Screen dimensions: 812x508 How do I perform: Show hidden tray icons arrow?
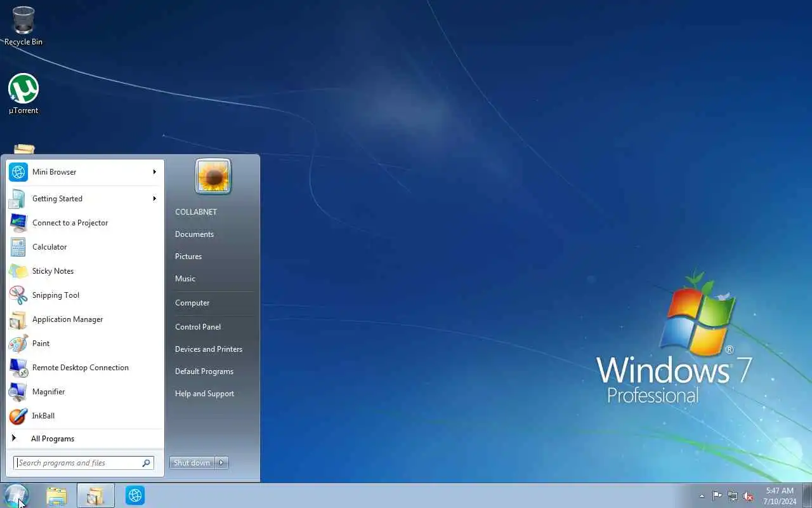(702, 496)
